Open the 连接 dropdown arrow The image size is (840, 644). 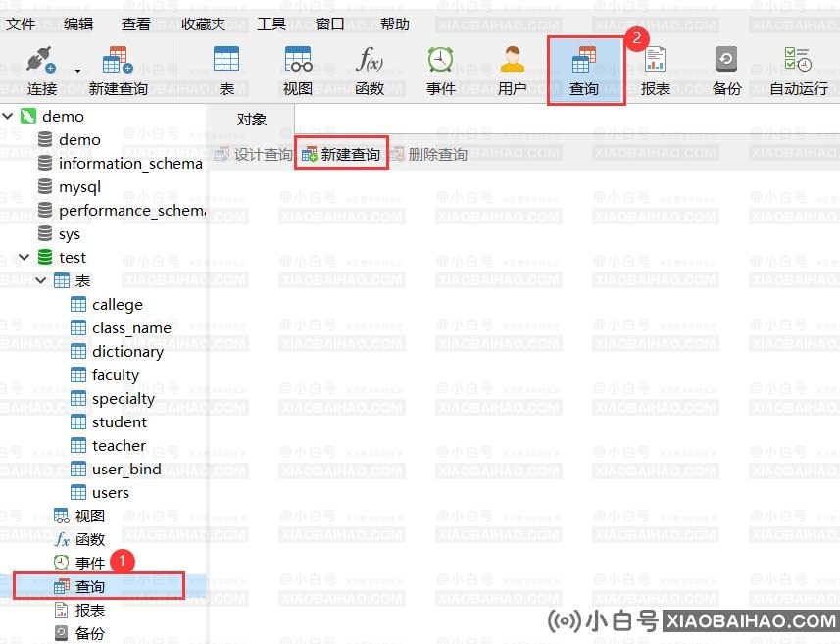[x=77, y=71]
